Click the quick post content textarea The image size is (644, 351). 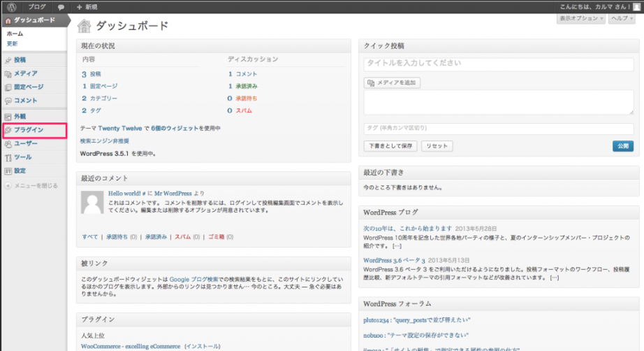[499, 102]
